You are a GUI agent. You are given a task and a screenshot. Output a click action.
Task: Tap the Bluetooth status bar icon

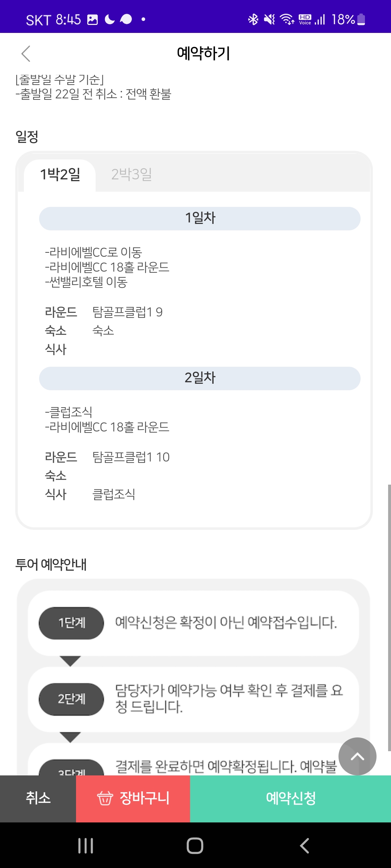point(253,19)
